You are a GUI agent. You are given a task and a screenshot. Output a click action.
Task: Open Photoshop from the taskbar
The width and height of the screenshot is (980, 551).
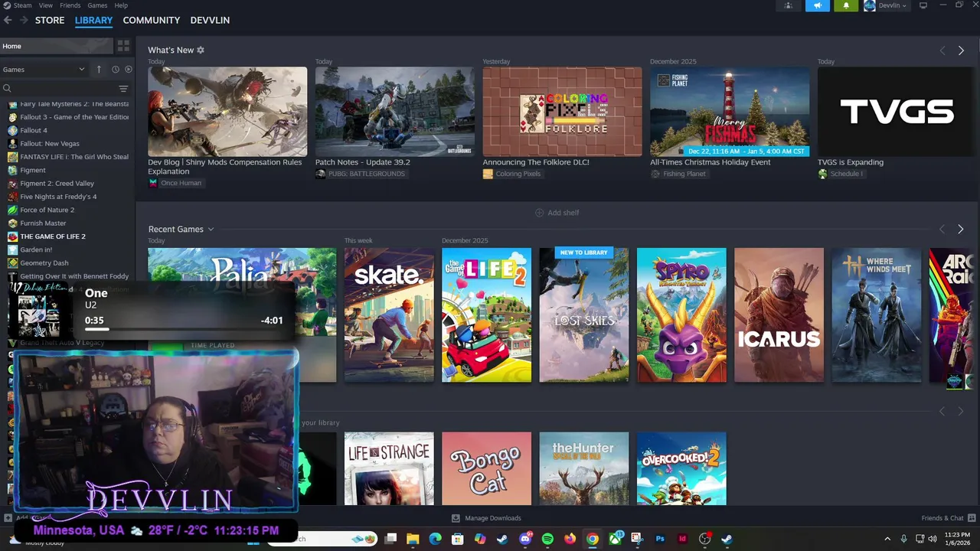coord(660,539)
